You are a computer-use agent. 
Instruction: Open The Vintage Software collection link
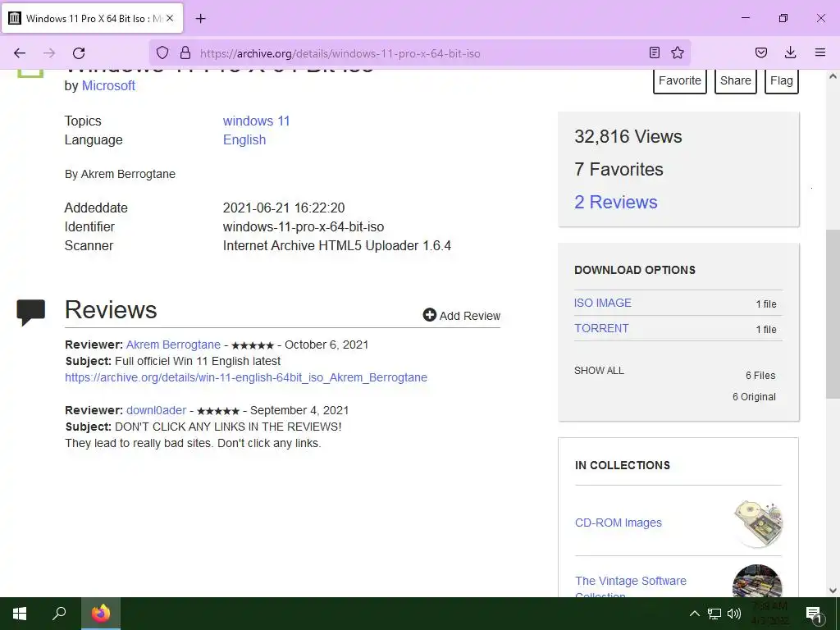(x=631, y=587)
